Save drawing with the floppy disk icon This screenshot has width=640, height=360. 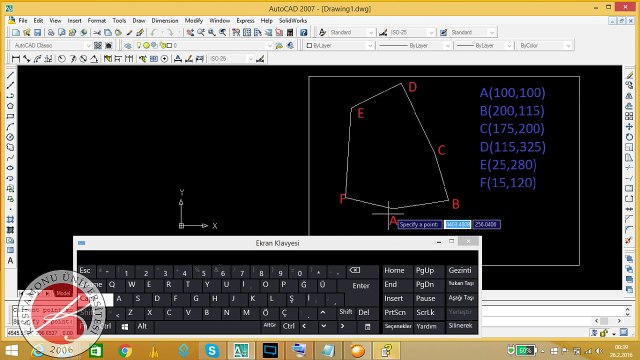tap(38, 33)
